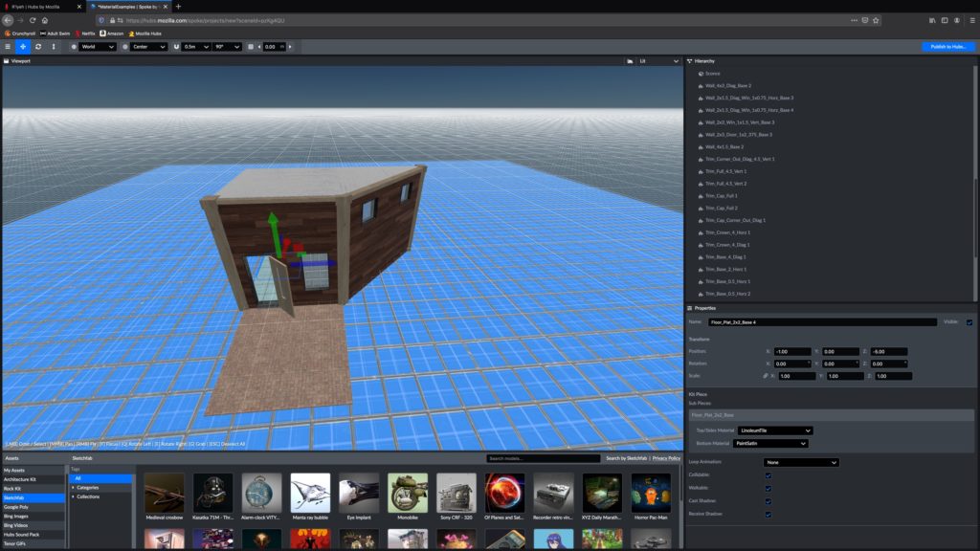Select Architecture Kit source
This screenshot has width=980, height=551.
pyautogui.click(x=33, y=480)
